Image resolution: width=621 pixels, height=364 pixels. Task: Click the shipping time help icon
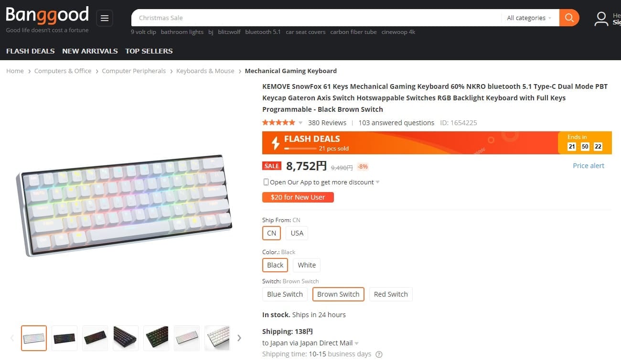379,354
